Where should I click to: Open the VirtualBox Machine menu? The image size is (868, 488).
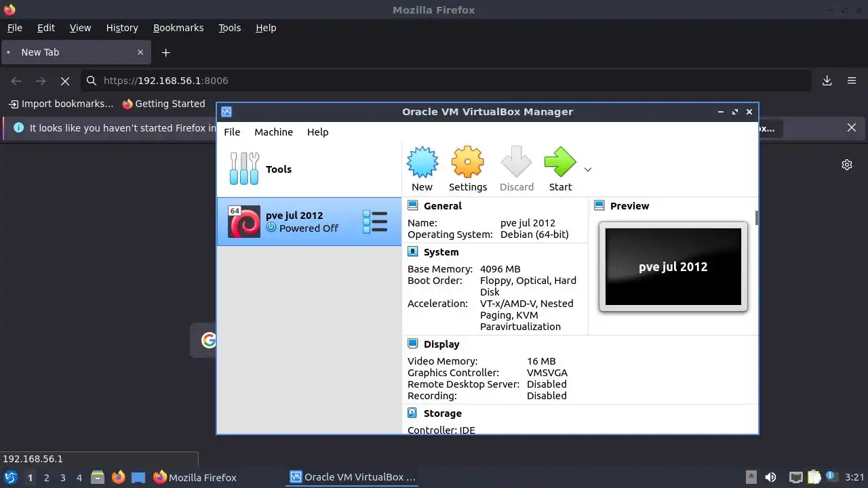click(273, 132)
